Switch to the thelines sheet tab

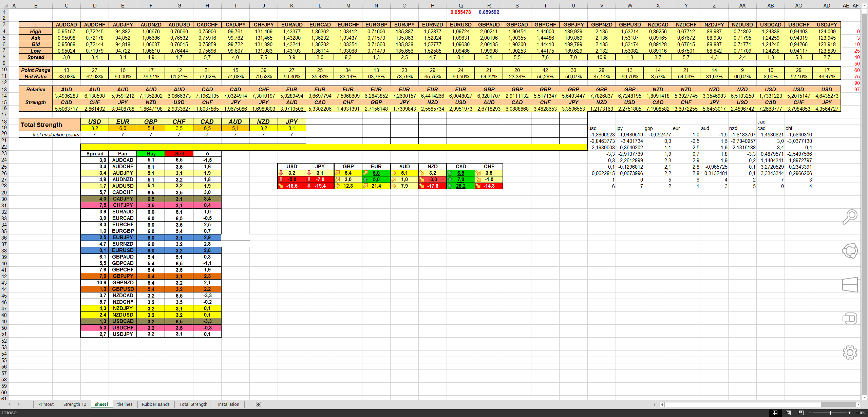(x=125, y=404)
